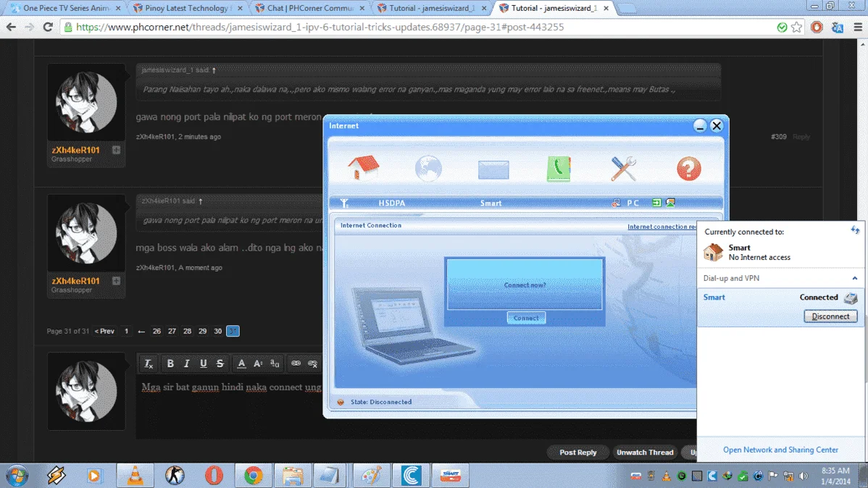Go to page 29 of thread

[x=203, y=331]
